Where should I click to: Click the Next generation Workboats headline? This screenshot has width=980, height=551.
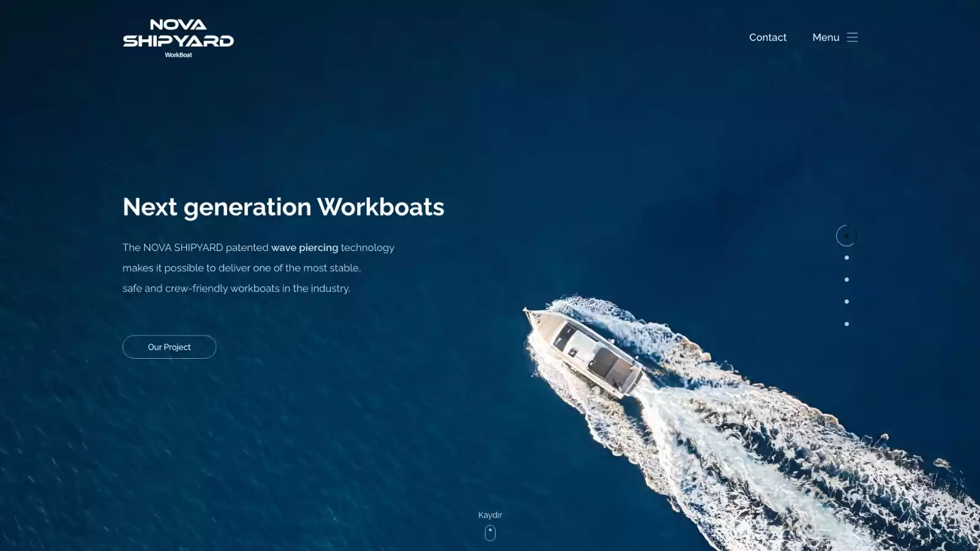(x=283, y=207)
